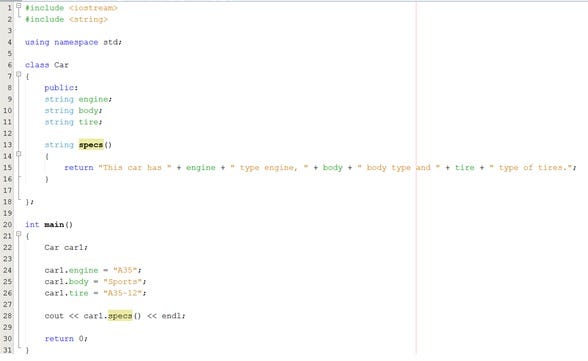Click 'string tire;' member declaration
588x361 pixels.
click(73, 122)
